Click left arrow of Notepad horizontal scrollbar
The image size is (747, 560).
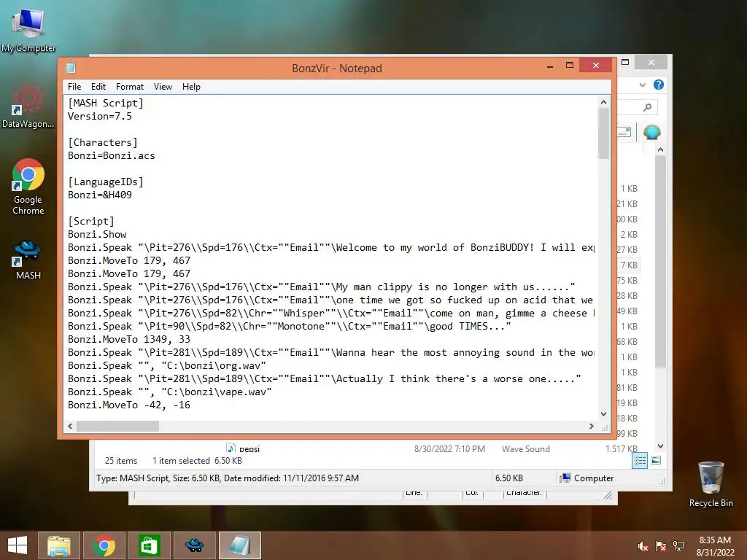click(x=71, y=426)
